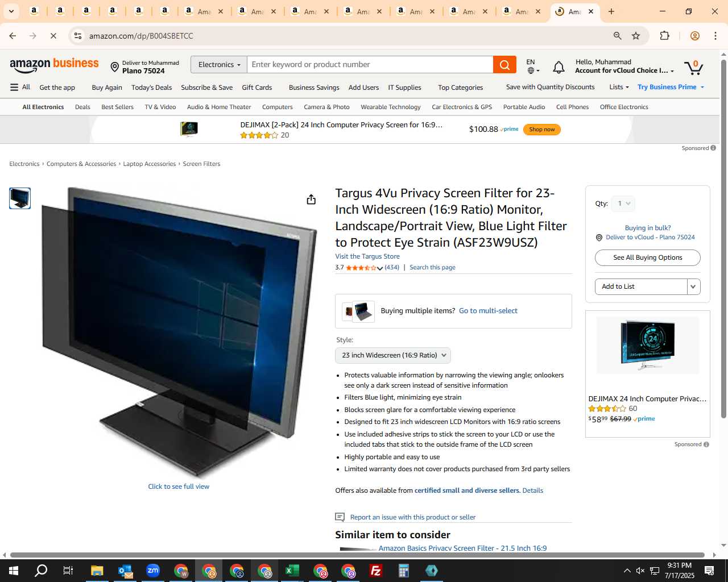This screenshot has height=582, width=728.
Task: Expand the Add to List arrow dropdown
Action: click(x=693, y=287)
